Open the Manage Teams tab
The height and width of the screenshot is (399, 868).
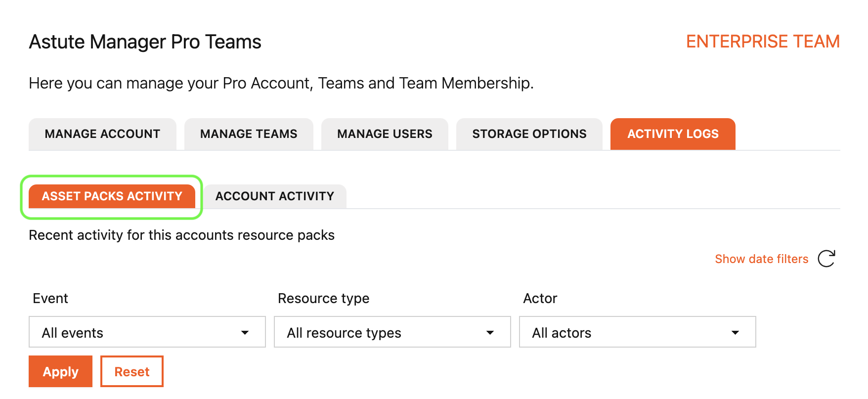click(x=249, y=134)
